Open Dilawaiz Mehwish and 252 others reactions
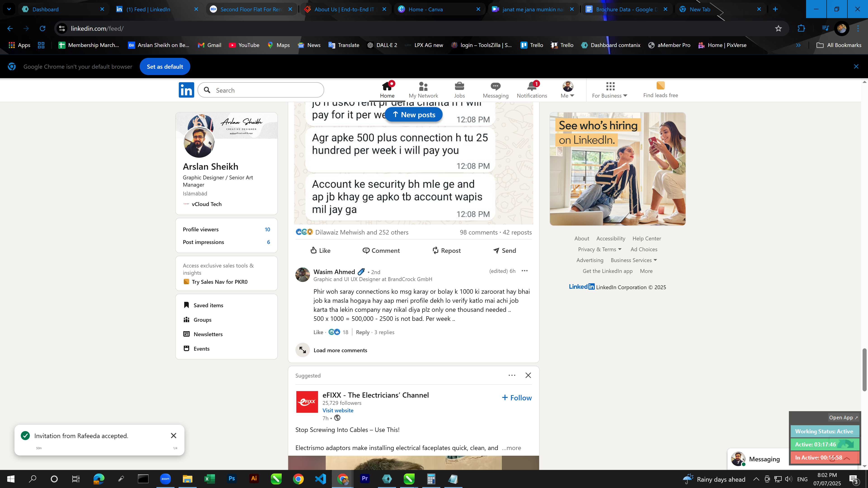Viewport: 868px width, 488px height. point(362,232)
